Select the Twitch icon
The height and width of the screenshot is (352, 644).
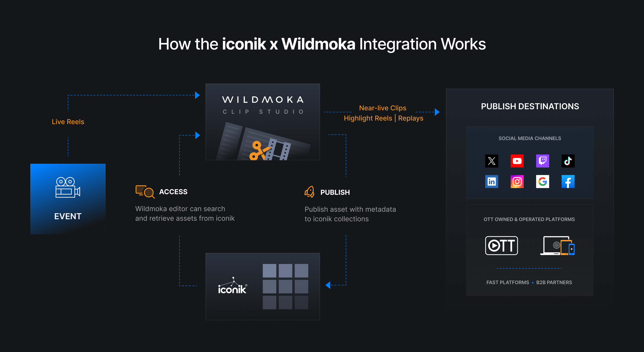coord(543,161)
